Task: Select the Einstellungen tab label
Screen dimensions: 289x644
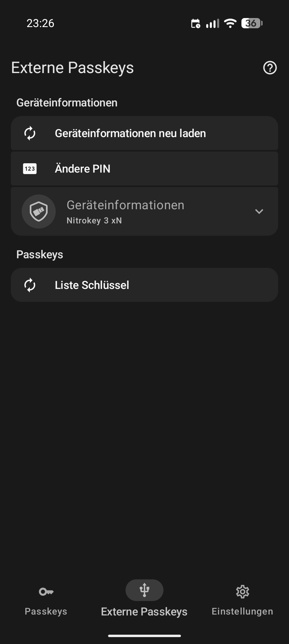Action: tap(242, 611)
